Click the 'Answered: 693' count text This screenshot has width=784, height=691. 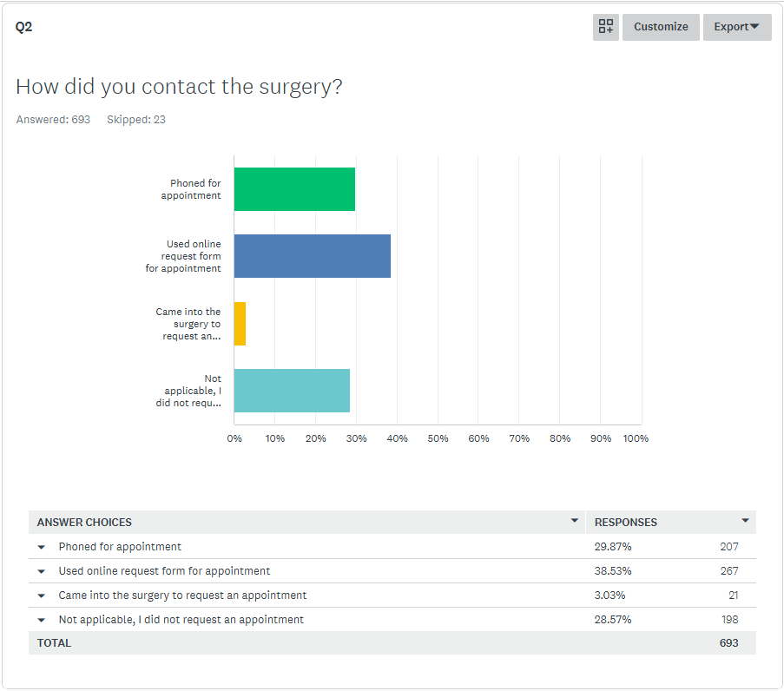coord(53,120)
